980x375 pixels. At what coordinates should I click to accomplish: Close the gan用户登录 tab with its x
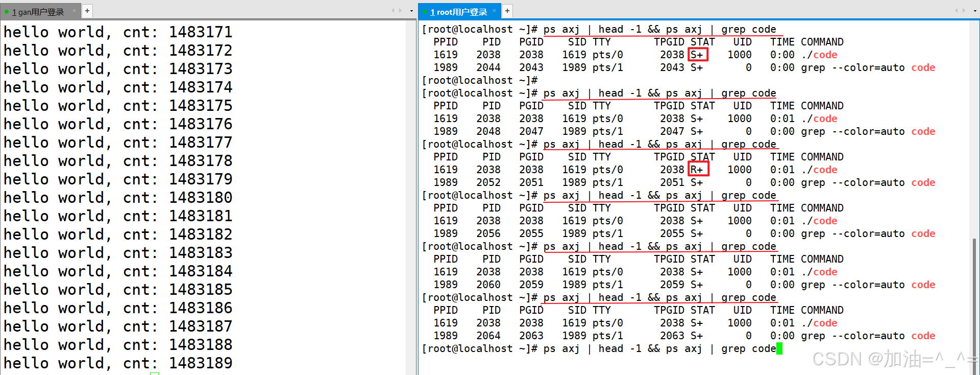pos(75,10)
